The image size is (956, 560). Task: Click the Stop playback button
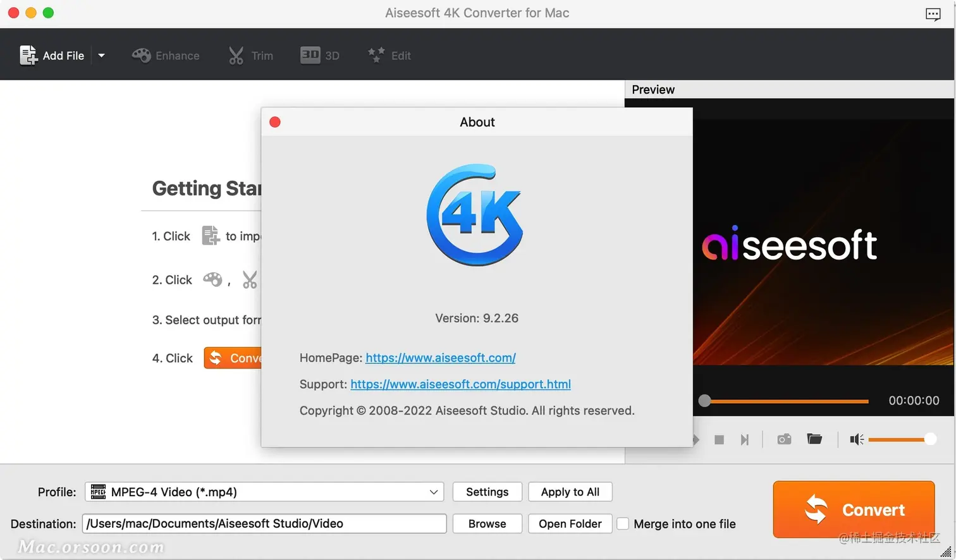click(x=719, y=439)
